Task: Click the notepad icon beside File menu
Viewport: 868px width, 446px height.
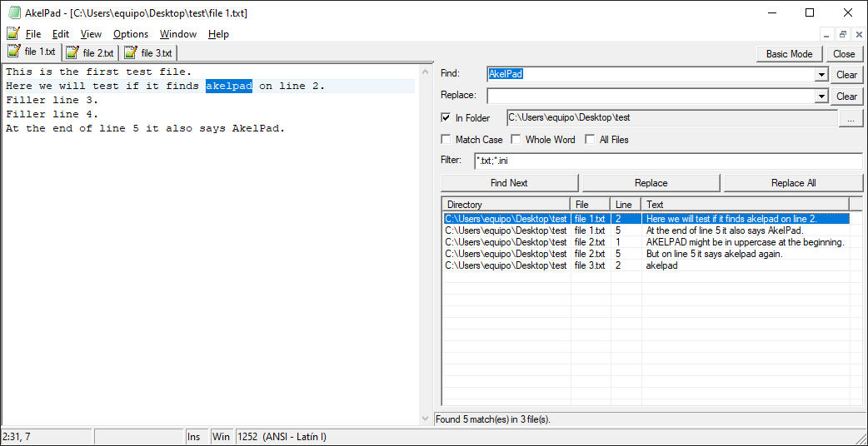Action: point(13,34)
